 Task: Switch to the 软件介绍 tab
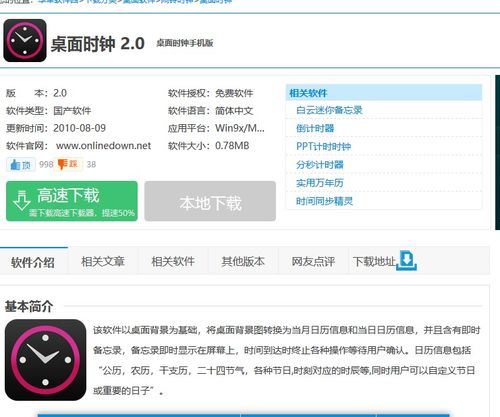click(x=33, y=262)
